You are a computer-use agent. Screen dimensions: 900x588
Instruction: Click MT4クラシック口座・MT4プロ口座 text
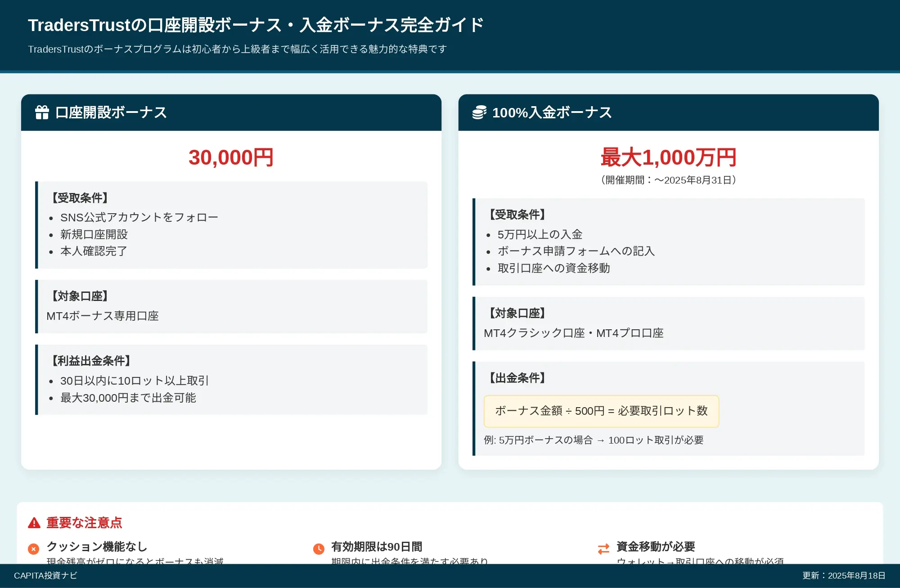(x=574, y=333)
